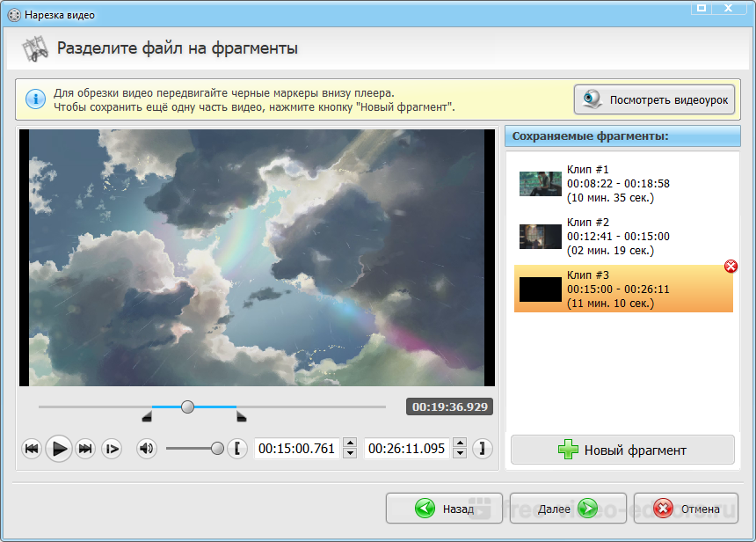Viewport: 756px width, 542px height.
Task: Click the start time field 00:15:00.761
Action: [297, 449]
